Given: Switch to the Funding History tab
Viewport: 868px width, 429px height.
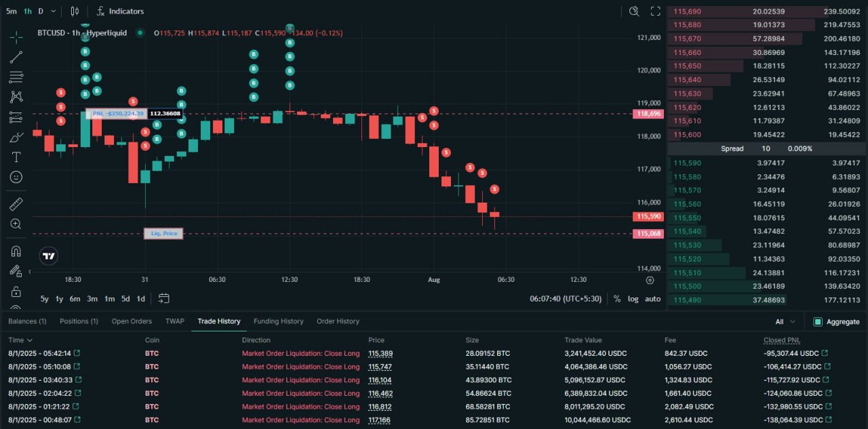Looking at the screenshot, I should click(x=278, y=321).
